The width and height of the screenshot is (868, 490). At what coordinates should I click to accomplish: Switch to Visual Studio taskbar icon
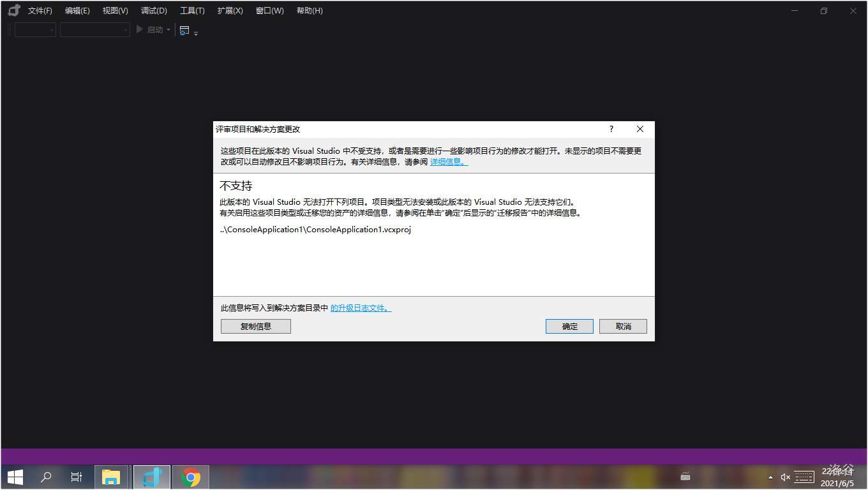152,477
